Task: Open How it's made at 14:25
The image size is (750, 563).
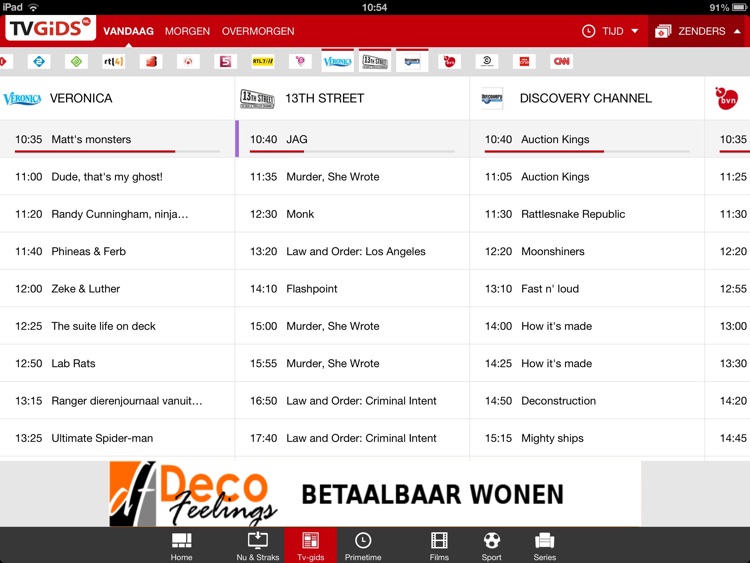Action: pos(587,363)
